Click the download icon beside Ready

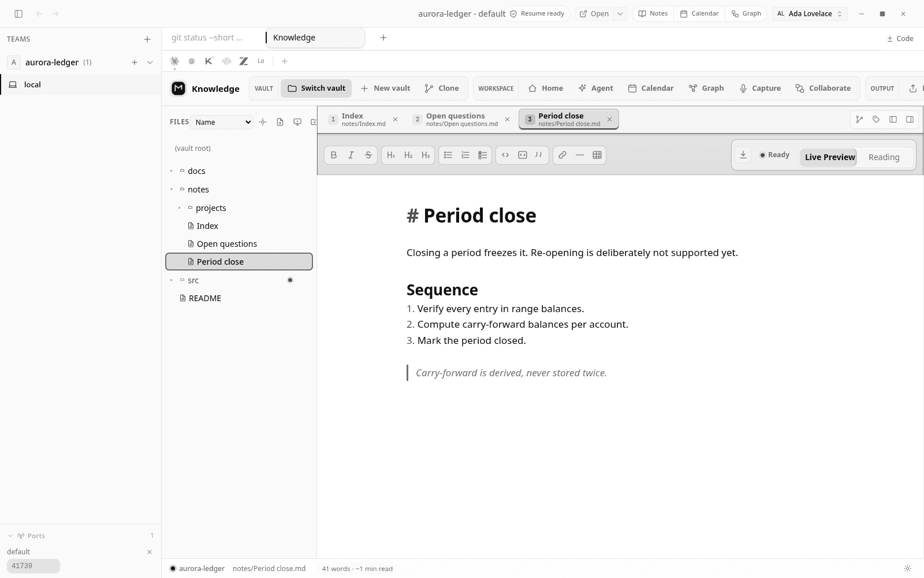tap(743, 155)
